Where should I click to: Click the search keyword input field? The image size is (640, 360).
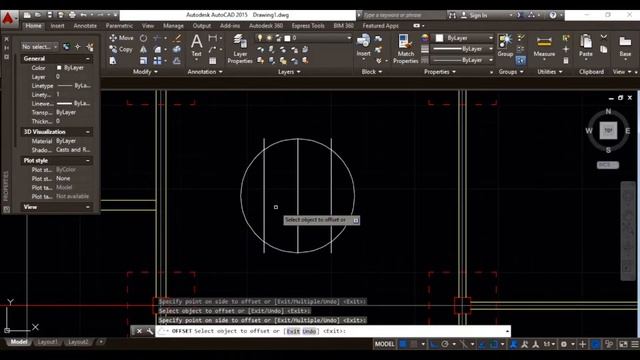tap(400, 15)
